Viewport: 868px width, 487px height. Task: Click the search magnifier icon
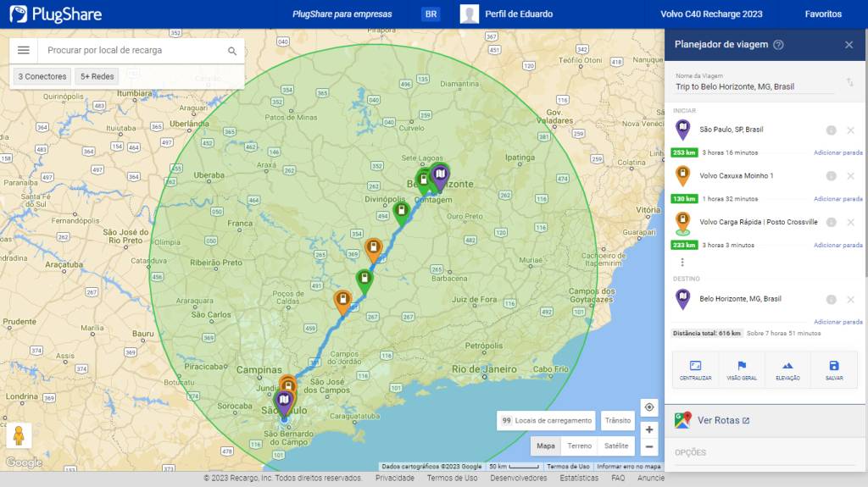232,51
